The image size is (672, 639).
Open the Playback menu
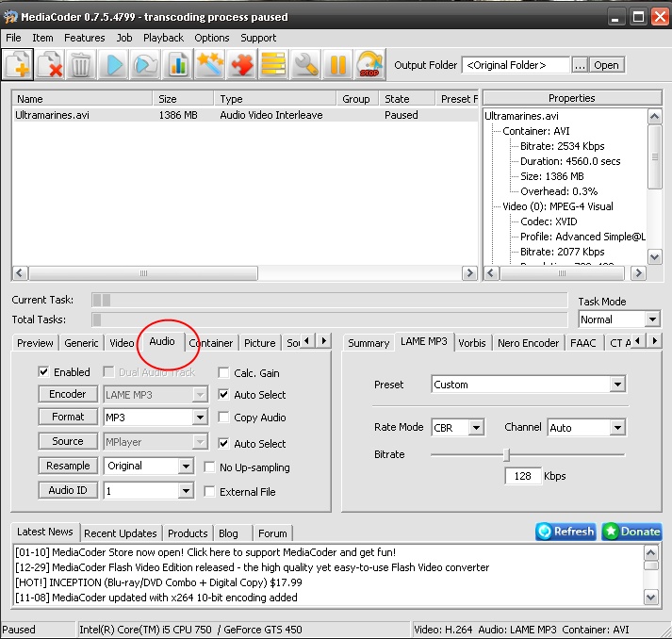coord(163,38)
